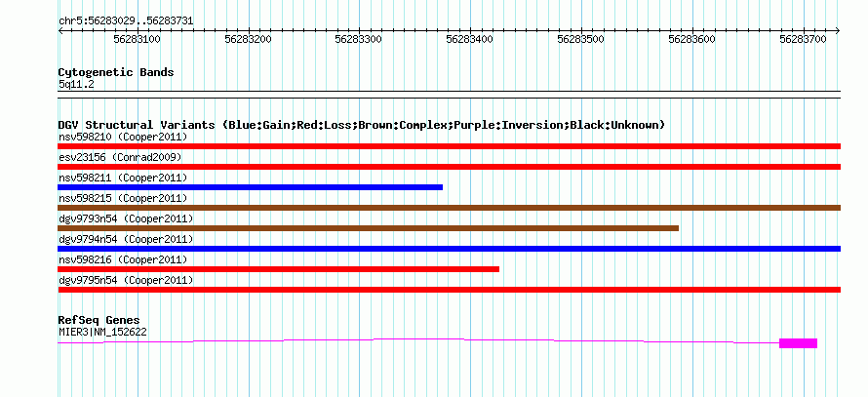Click the chr5:56283029..56283731 range label
This screenshot has width=868, height=397.
pyautogui.click(x=126, y=21)
